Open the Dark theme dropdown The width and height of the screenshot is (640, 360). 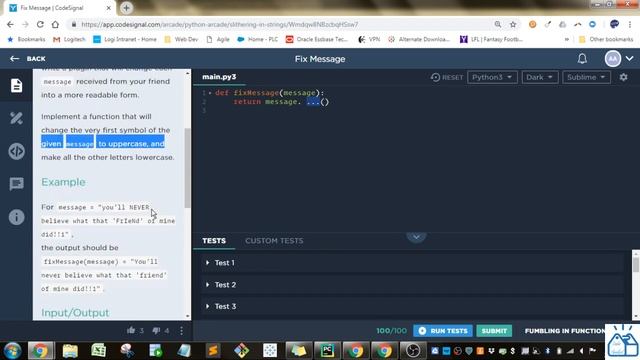coord(540,77)
